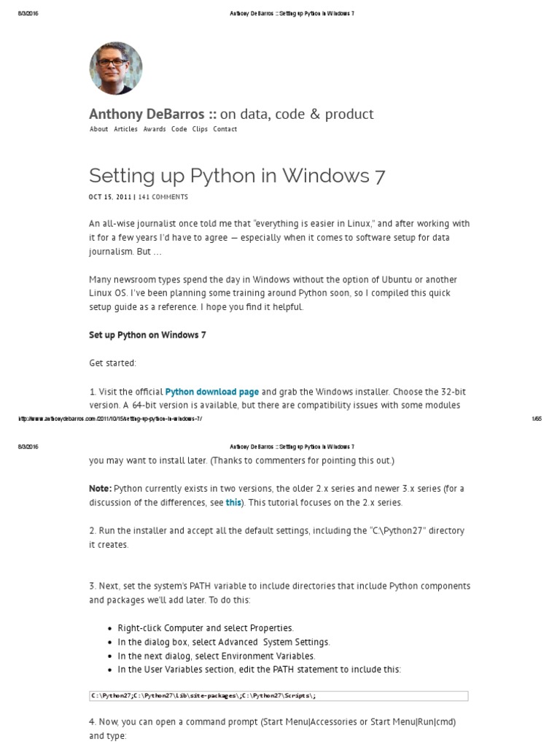Jump to the "141 Comments" link
Image resolution: width=560 pixels, height=747 pixels.
coord(163,197)
